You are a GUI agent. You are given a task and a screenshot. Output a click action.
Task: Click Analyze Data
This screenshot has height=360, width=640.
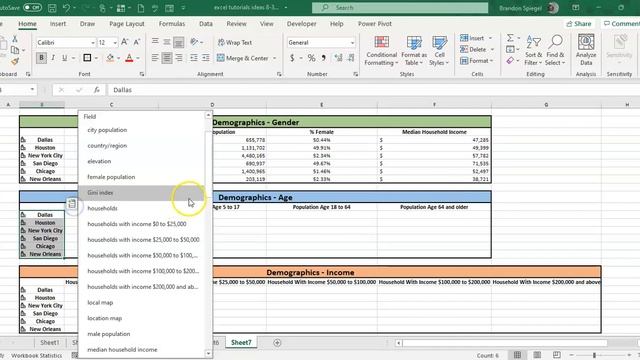[x=586, y=51]
